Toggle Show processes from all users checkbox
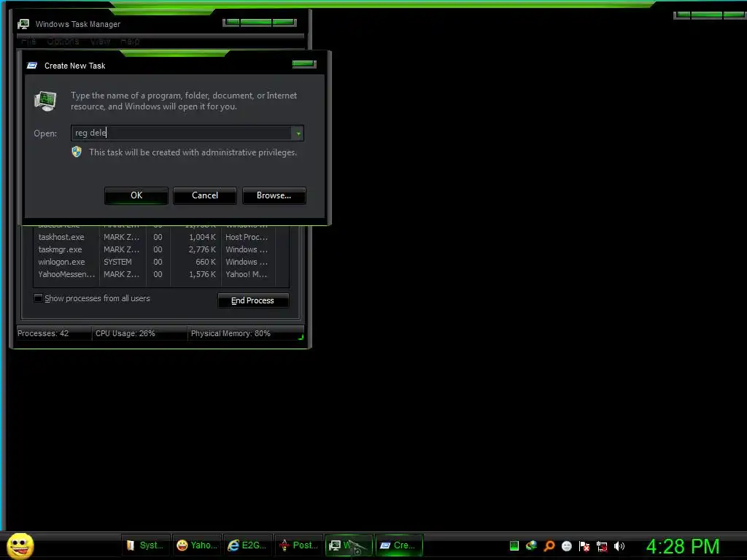This screenshot has width=747, height=560. [x=38, y=298]
